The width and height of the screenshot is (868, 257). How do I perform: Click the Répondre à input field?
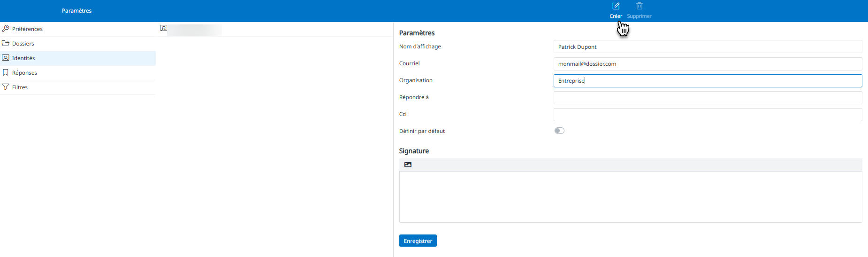click(x=708, y=98)
